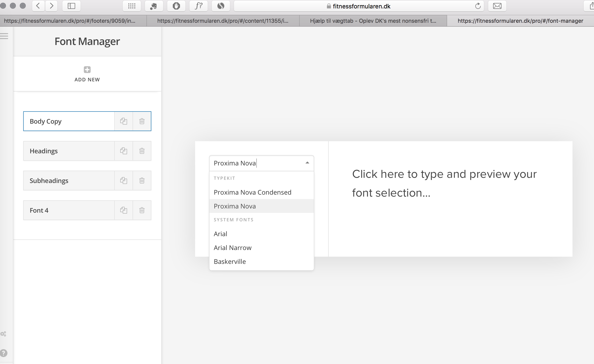Select the Headings font item
594x364 pixels.
coord(69,151)
